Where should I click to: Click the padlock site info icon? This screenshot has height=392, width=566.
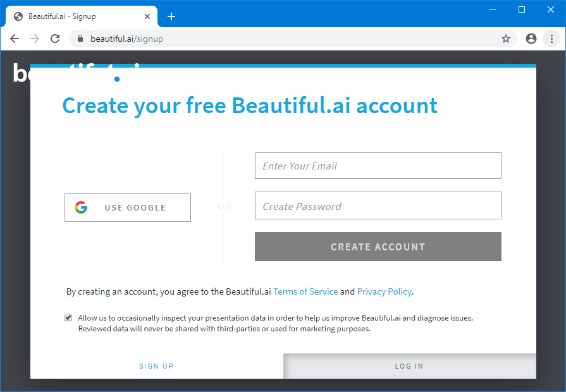tap(80, 39)
